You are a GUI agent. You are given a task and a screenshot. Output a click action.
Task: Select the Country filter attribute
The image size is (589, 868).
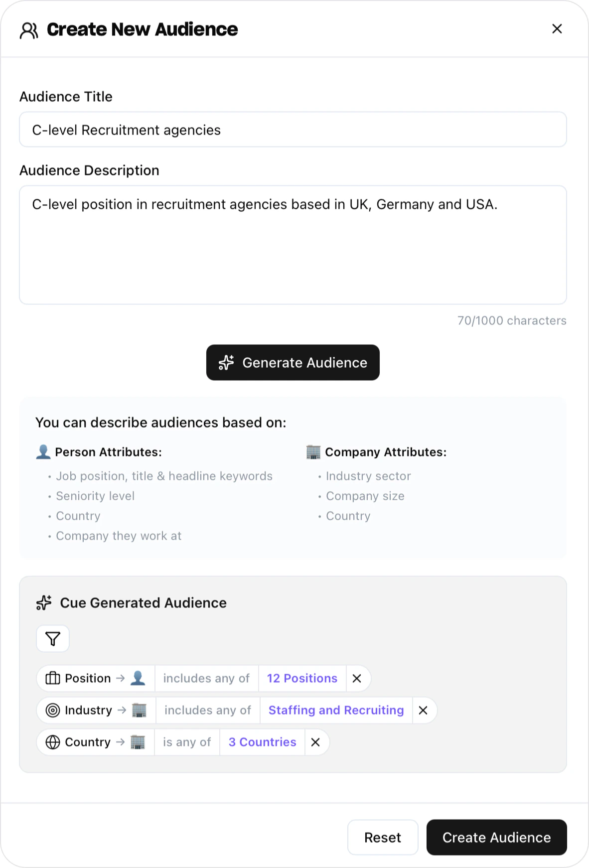point(96,742)
